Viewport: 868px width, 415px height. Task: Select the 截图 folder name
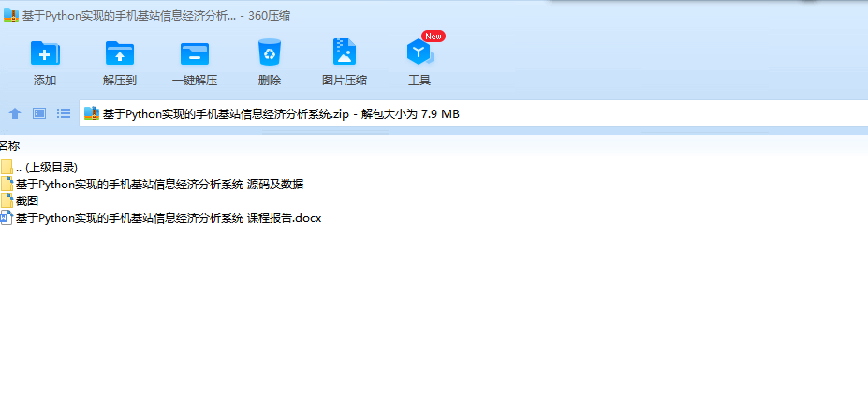(x=27, y=201)
